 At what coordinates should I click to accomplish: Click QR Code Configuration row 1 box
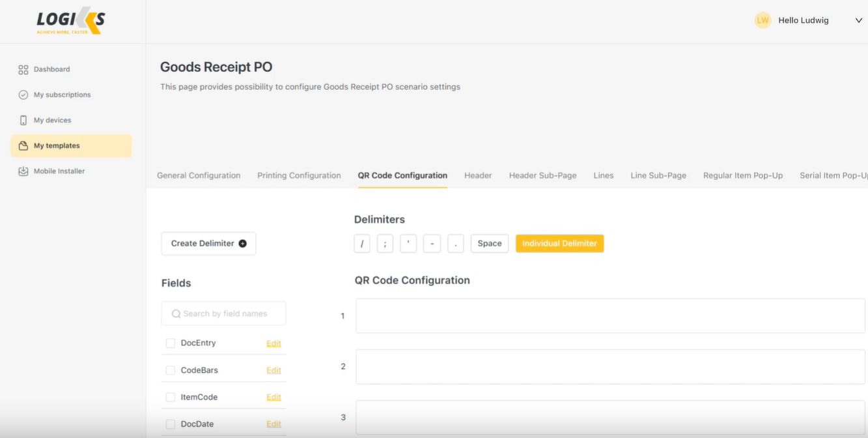point(609,316)
